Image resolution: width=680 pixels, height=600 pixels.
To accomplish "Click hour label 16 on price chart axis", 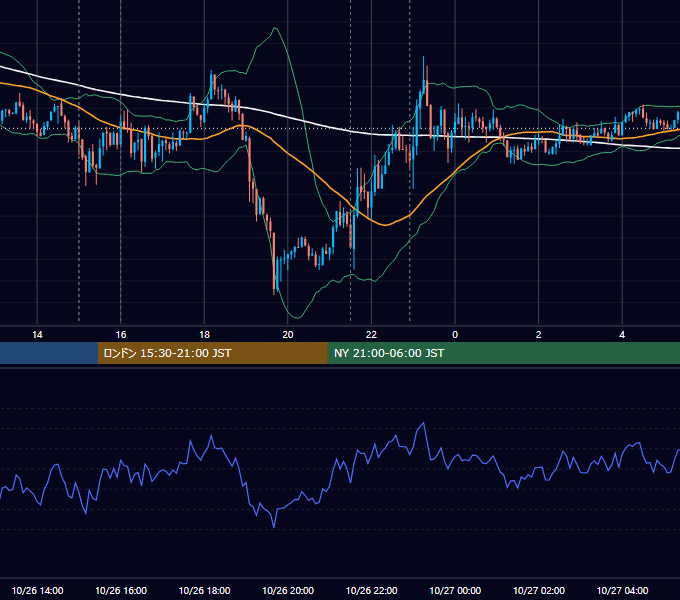I will coord(121,335).
